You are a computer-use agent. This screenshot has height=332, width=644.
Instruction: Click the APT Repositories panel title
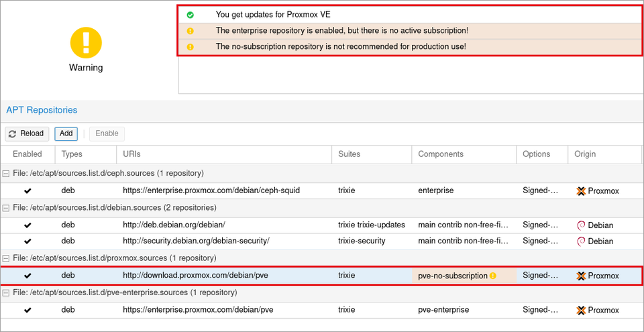click(42, 110)
